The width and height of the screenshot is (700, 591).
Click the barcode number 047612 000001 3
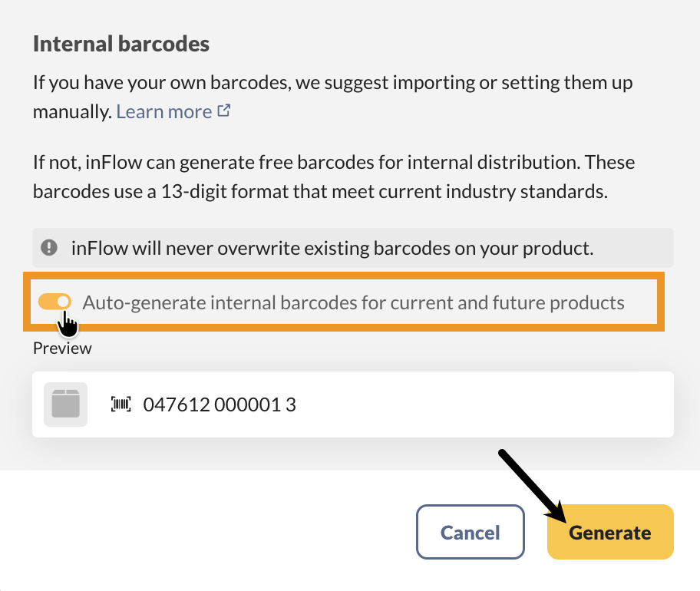pos(220,404)
